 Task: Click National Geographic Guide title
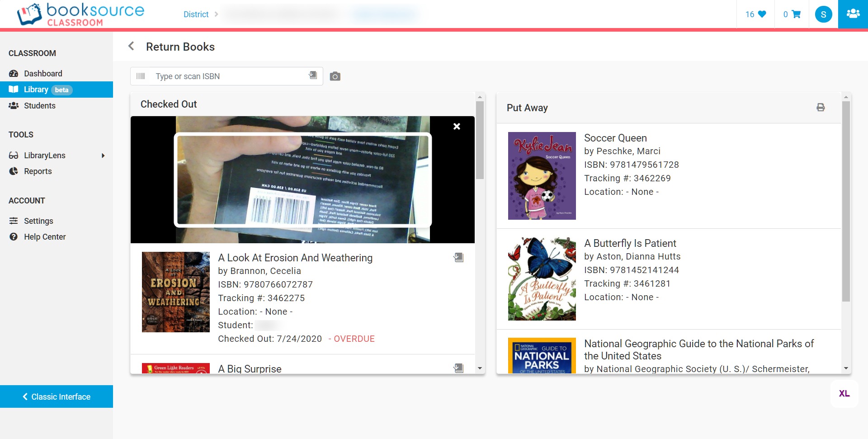click(699, 349)
